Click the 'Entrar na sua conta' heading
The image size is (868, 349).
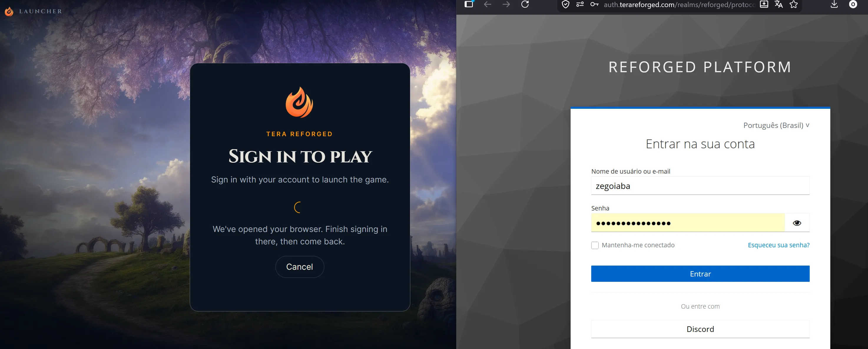pos(700,144)
